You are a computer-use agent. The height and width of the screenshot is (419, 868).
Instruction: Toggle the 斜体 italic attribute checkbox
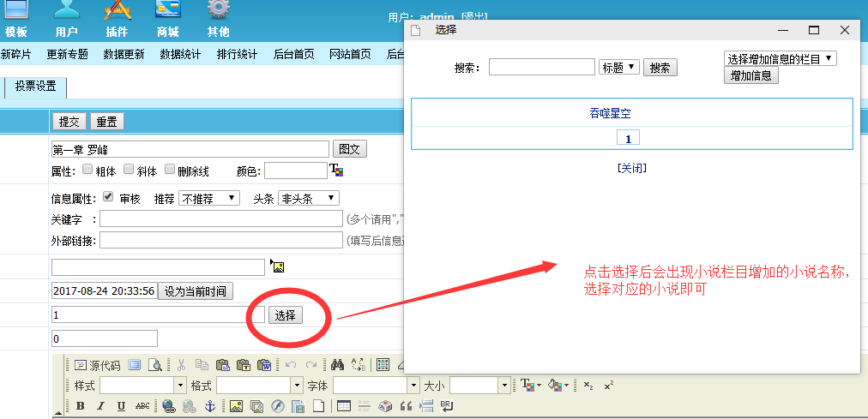(129, 170)
